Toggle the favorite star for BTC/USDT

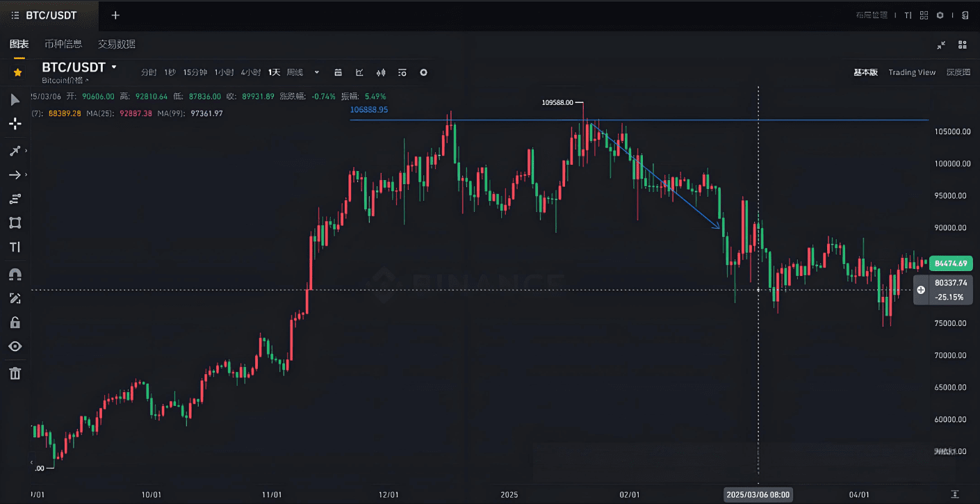pos(18,72)
